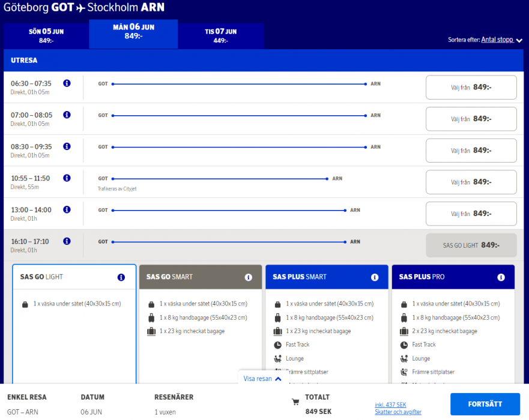This screenshot has height=420, width=529.
Task: Show SAS Plus Smart fare info icon
Action: (x=375, y=277)
